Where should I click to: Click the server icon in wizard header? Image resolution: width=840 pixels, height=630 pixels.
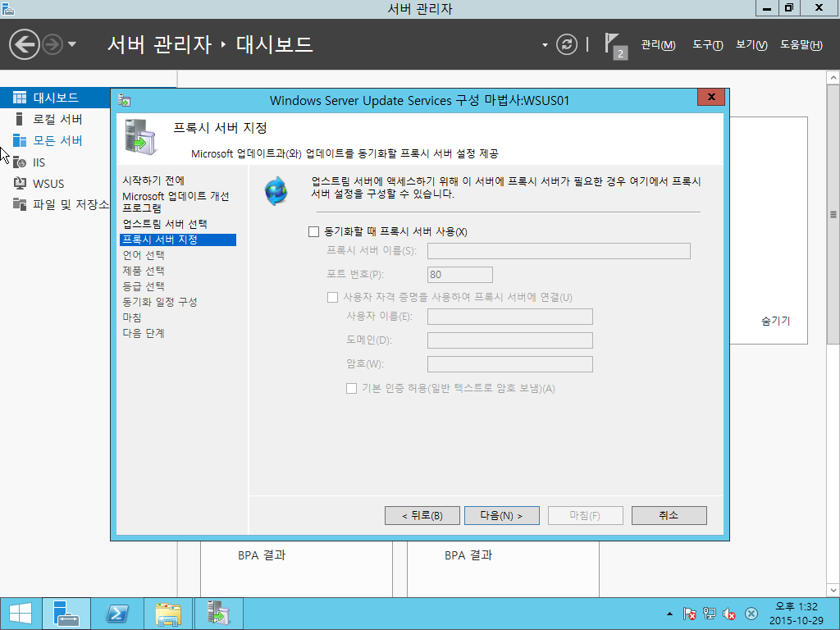[140, 137]
